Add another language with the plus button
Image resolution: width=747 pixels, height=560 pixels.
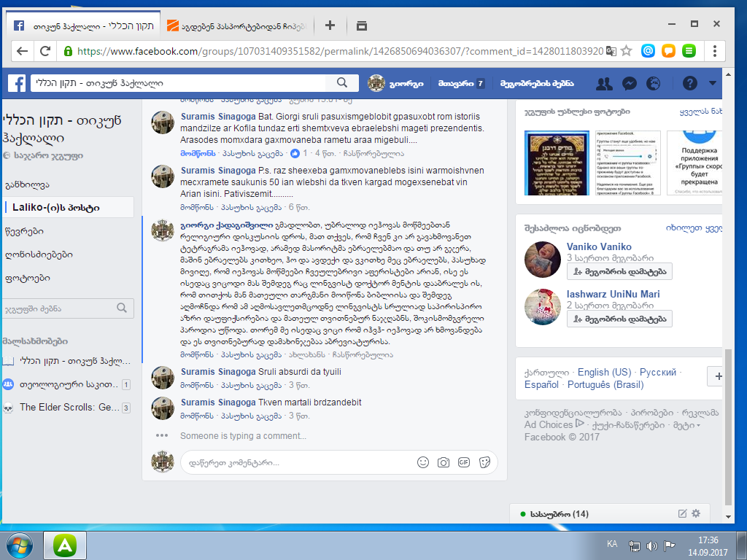click(718, 376)
